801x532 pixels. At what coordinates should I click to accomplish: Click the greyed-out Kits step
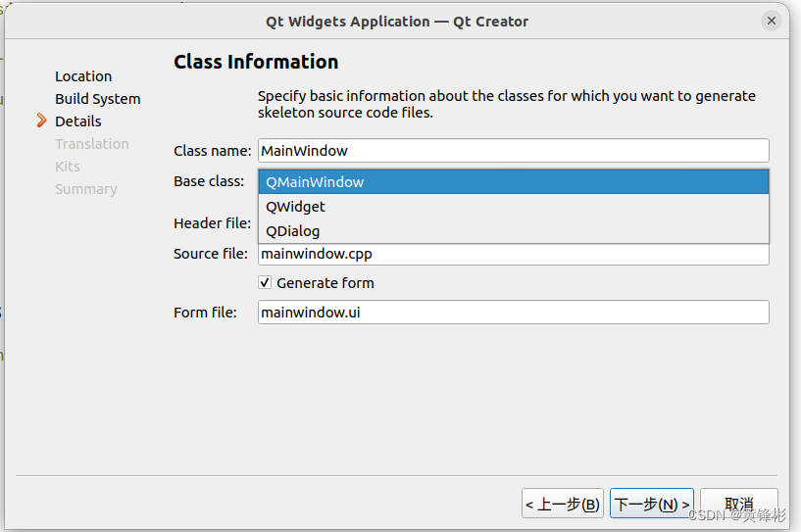(x=68, y=167)
